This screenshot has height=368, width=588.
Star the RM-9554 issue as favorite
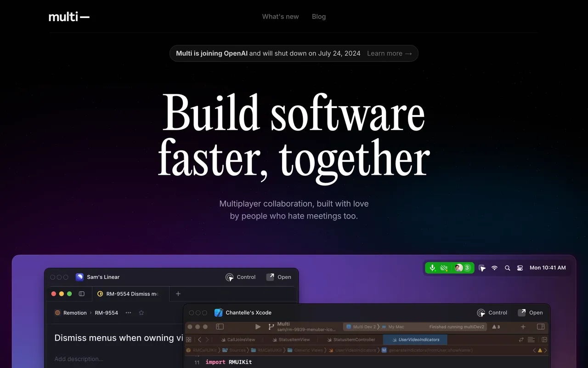(141, 313)
